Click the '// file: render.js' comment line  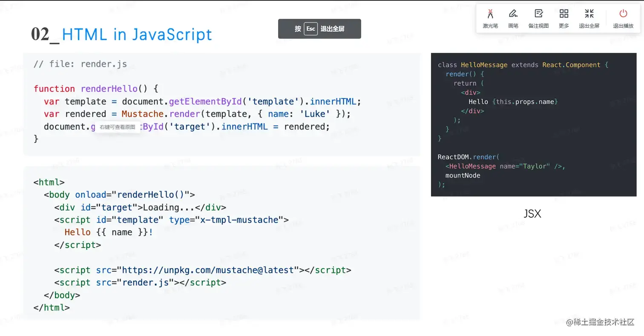pyautogui.click(x=80, y=64)
